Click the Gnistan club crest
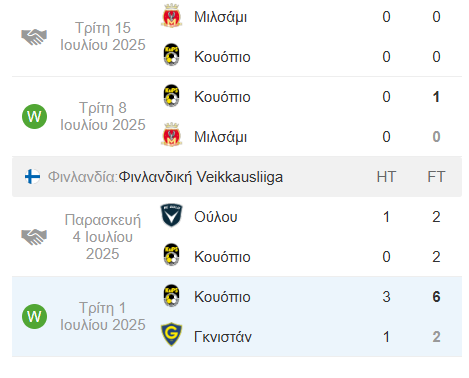 [171, 335]
